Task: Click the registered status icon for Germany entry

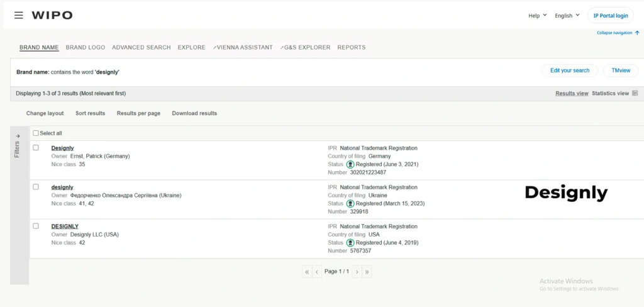Action: (350, 164)
